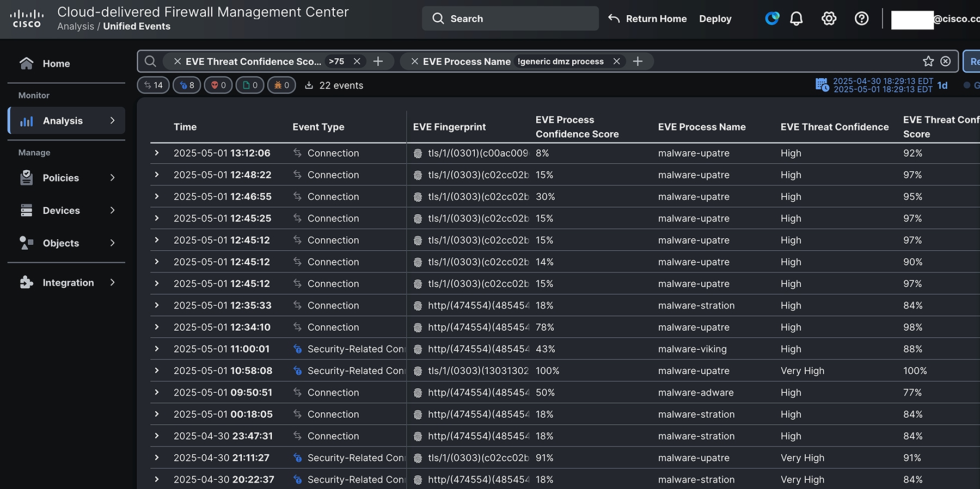Click the Return Home arrow icon

[614, 18]
